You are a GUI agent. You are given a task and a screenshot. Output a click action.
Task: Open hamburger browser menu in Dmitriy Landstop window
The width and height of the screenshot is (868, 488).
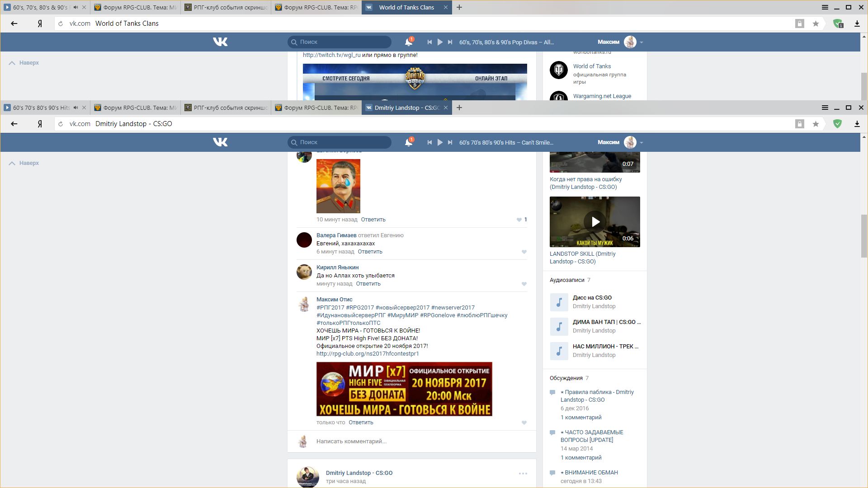point(825,108)
